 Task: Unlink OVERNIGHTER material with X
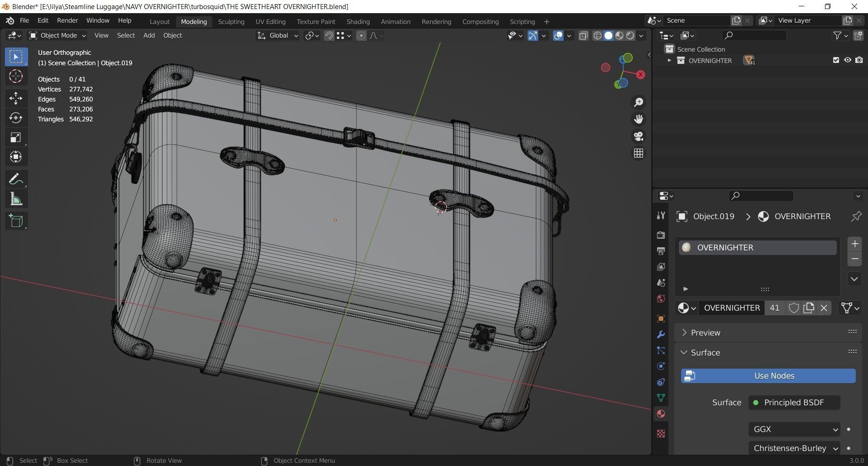point(824,308)
